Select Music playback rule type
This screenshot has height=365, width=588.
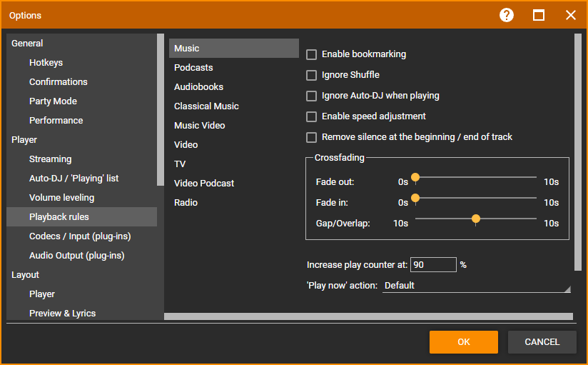click(x=233, y=48)
